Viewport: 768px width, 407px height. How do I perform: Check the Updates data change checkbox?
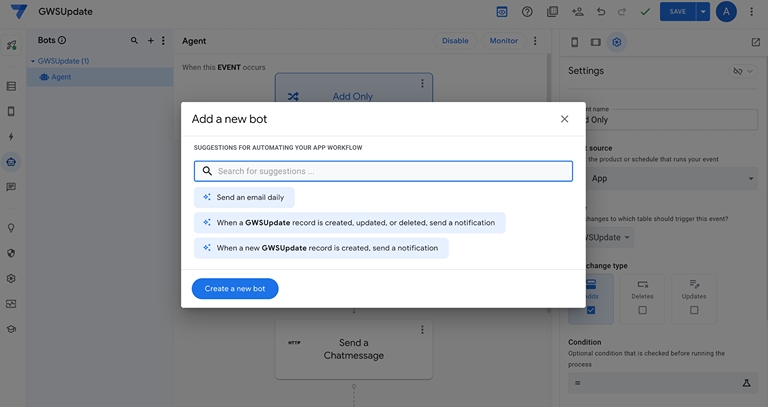point(694,310)
